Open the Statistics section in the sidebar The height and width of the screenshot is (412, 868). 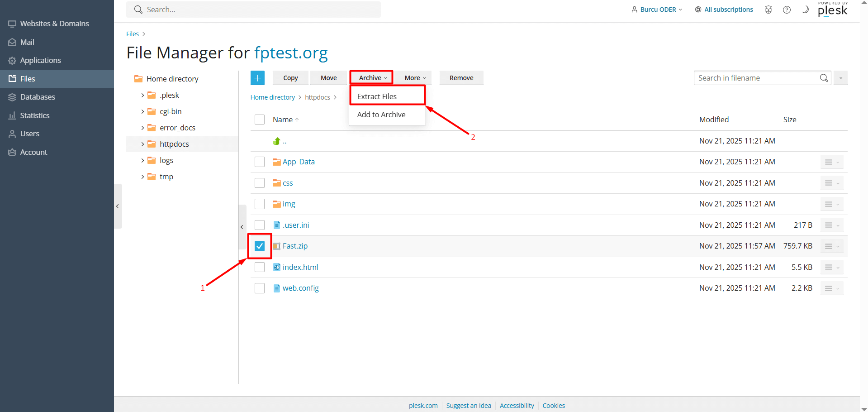pos(34,115)
